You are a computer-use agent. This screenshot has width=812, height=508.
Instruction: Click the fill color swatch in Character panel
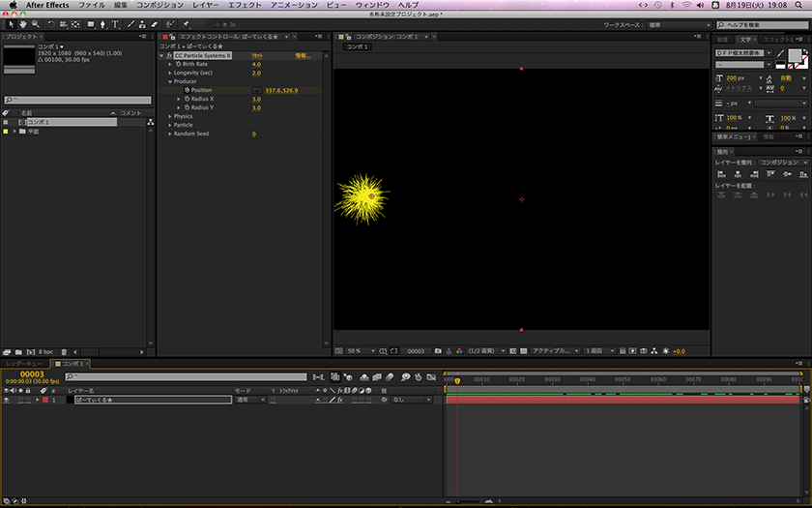pos(795,55)
